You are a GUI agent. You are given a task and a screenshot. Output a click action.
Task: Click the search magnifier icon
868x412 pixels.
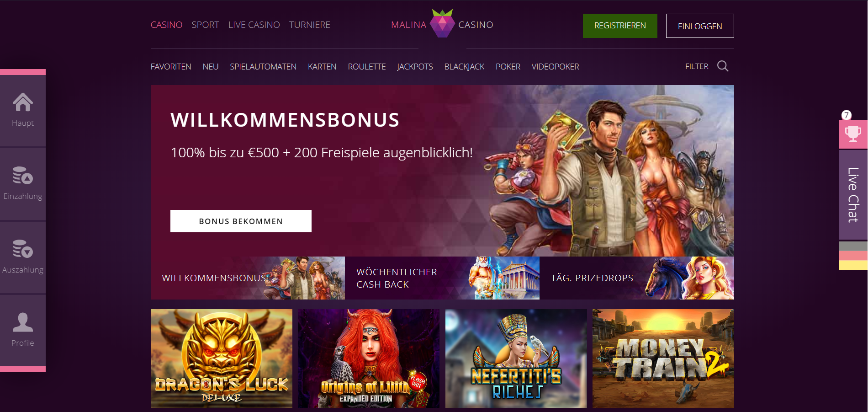pos(723,66)
